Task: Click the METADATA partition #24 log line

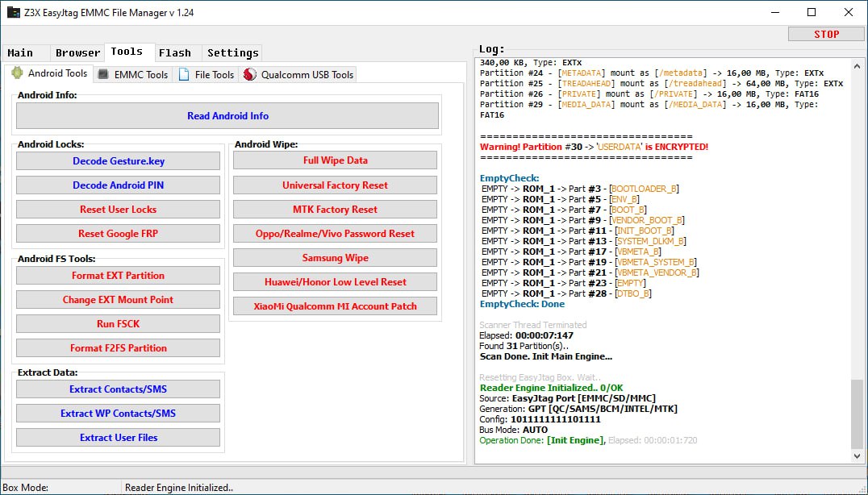Action: (652, 73)
